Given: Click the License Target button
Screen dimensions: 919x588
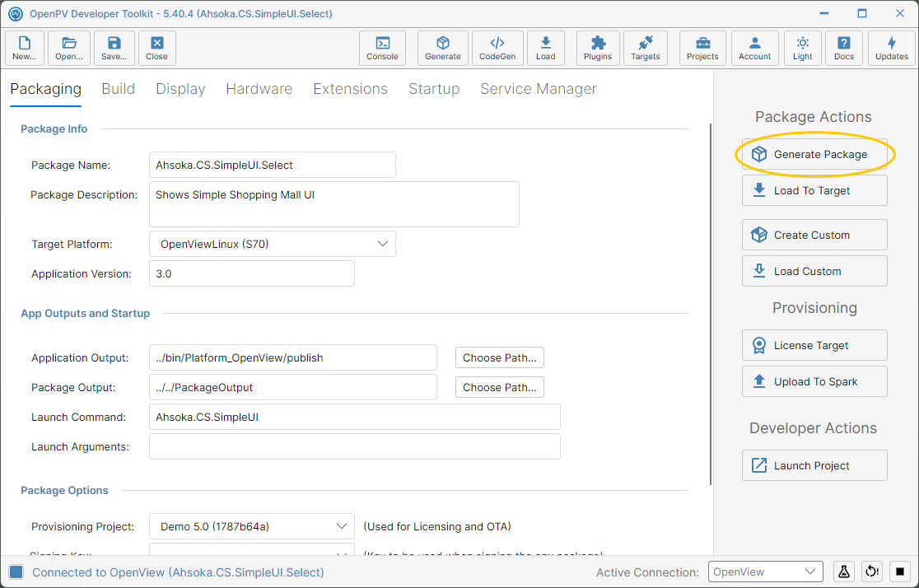Looking at the screenshot, I should tap(814, 345).
